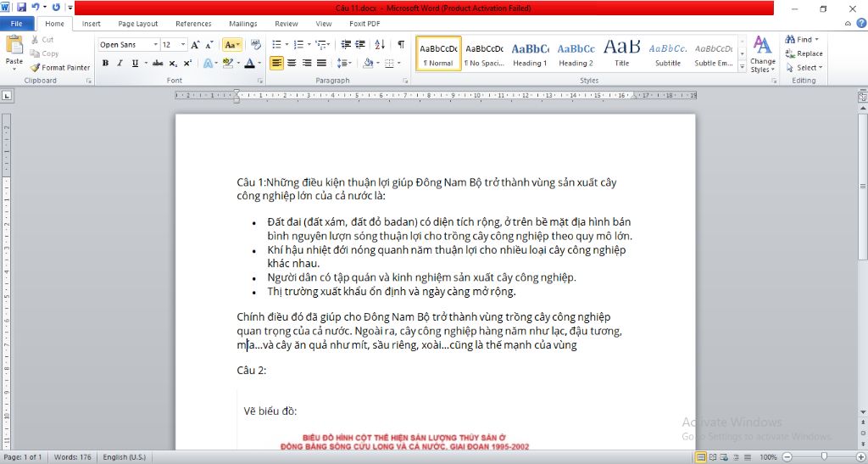This screenshot has height=464, width=868.
Task: Open the Open Sans font dropdown
Action: (x=156, y=45)
